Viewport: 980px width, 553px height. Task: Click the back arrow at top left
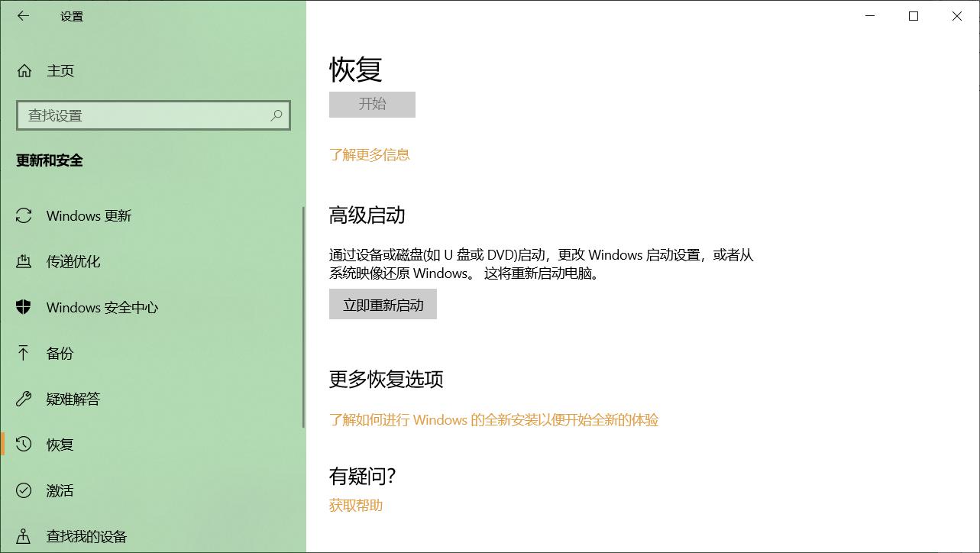pos(22,15)
